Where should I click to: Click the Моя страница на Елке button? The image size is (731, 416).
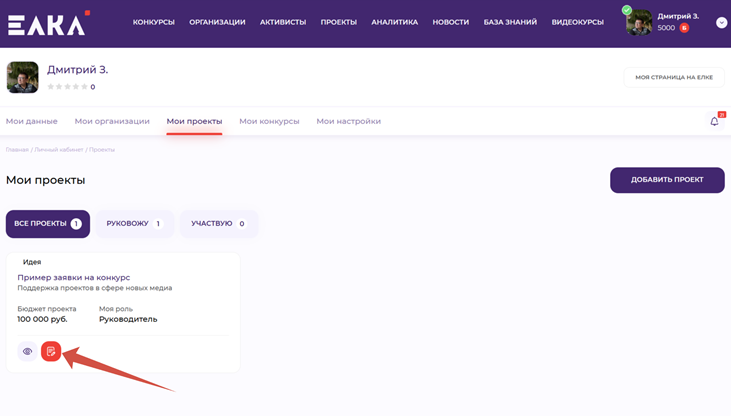click(x=673, y=77)
